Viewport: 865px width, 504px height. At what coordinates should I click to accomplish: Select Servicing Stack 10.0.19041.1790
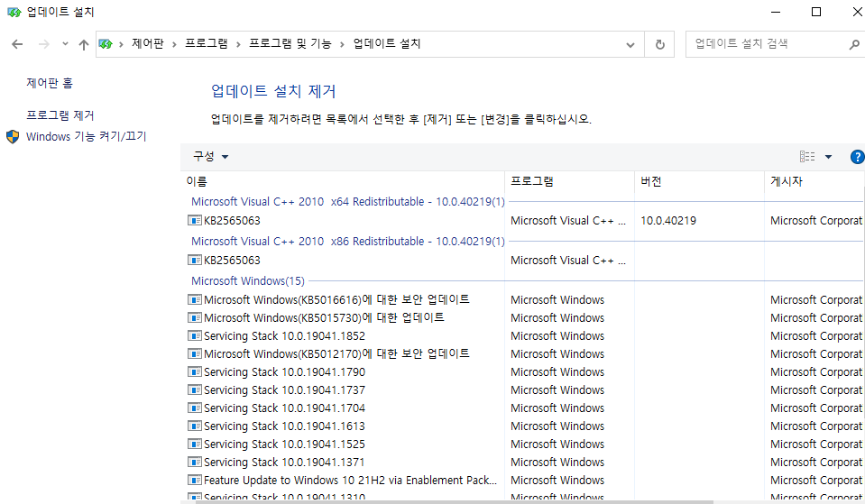pos(285,372)
